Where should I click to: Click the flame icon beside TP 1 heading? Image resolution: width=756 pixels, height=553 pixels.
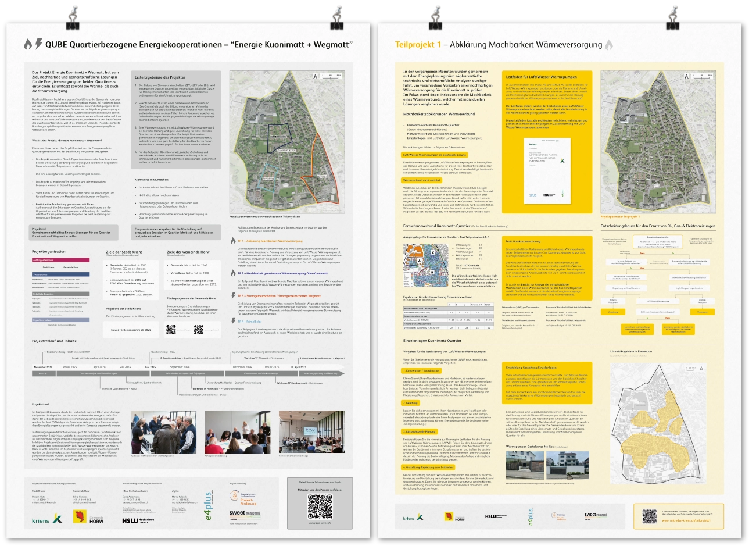[x=232, y=241]
